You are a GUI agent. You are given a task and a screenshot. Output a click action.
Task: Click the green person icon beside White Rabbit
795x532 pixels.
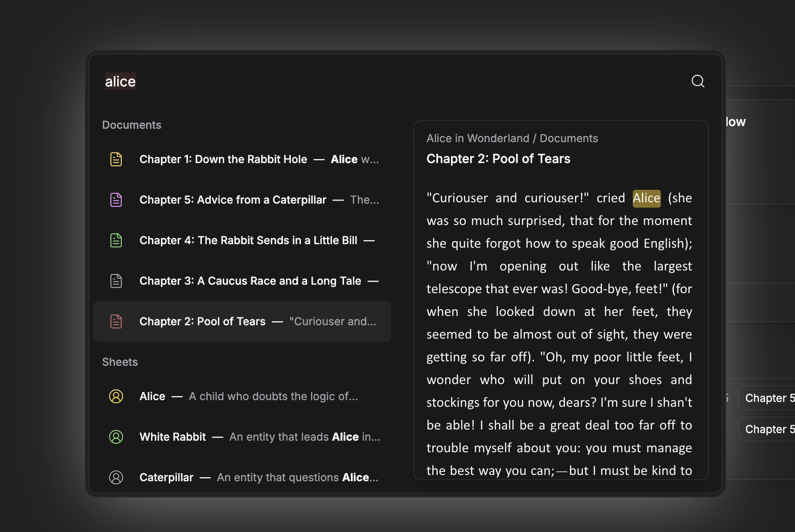point(116,437)
